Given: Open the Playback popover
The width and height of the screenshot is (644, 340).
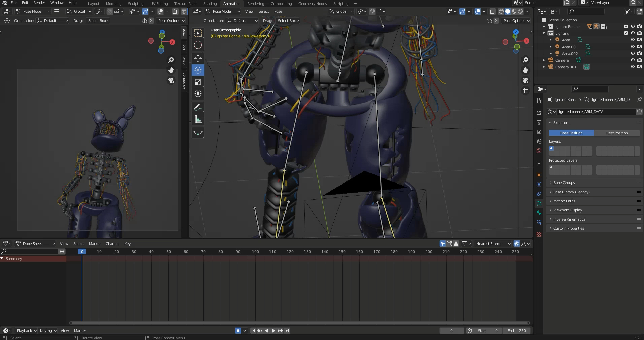Looking at the screenshot, I should pos(26,331).
